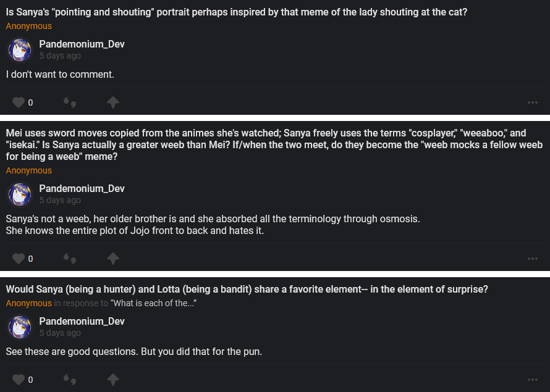
Task: Open the "5 days ago" timestamp on the pun answer
Action: tap(60, 333)
